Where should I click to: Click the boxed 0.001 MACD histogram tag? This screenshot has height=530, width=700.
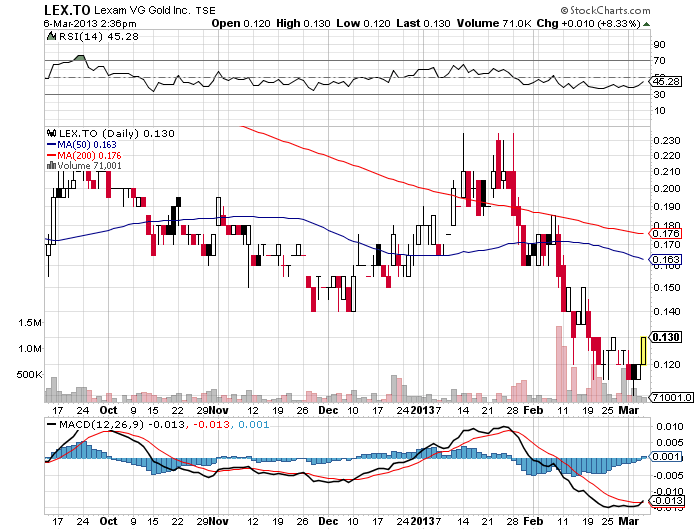pyautogui.click(x=665, y=457)
